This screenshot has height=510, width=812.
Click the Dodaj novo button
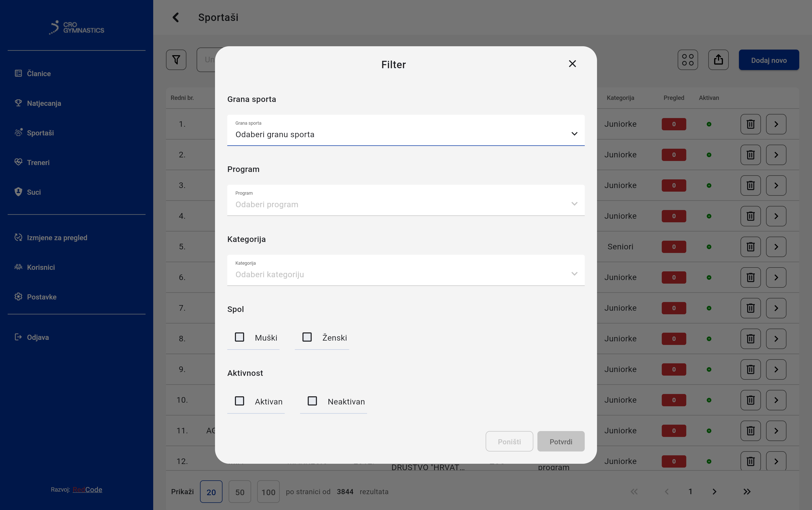click(769, 60)
